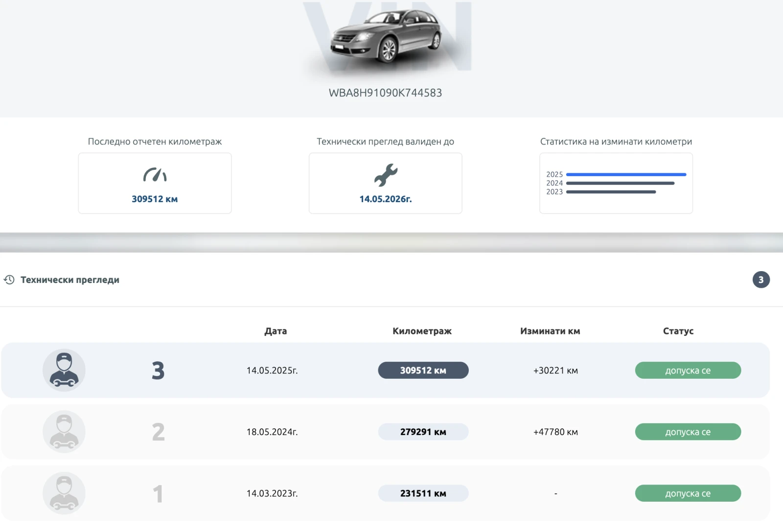Image resolution: width=783 pixels, height=532 pixels.
Task: Click the 2024 kilometers statistics bar
Action: [x=620, y=183]
